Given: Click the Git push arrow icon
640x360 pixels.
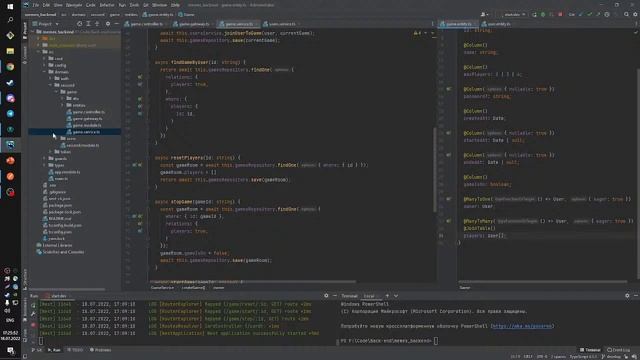Looking at the screenshot, I should pos(598,15).
